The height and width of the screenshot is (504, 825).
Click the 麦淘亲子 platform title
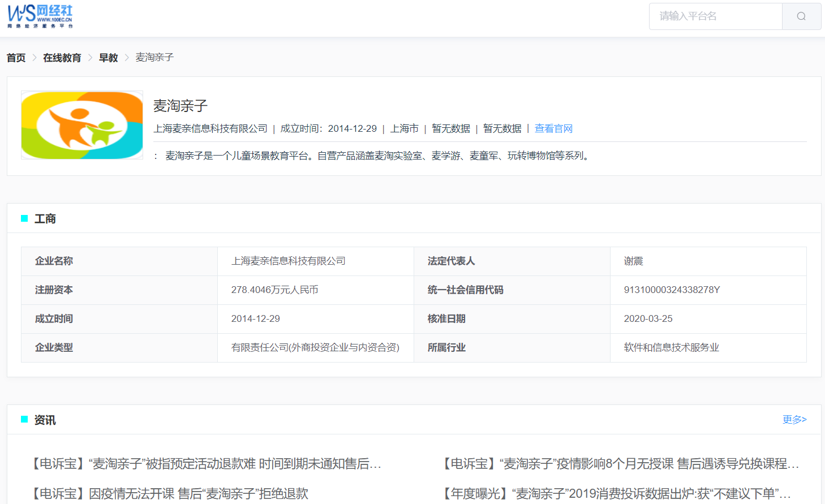[181, 106]
